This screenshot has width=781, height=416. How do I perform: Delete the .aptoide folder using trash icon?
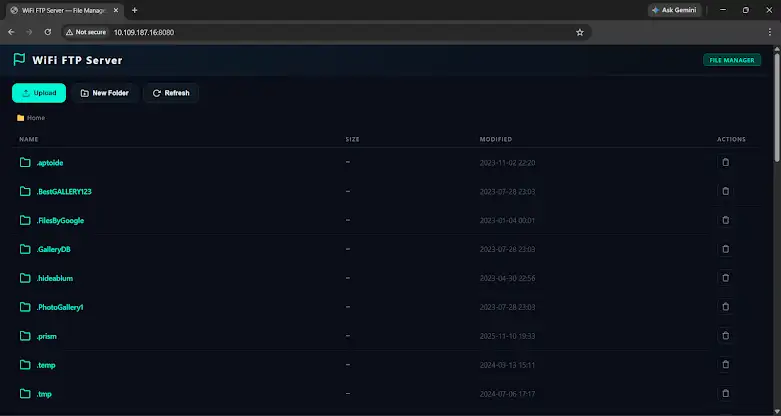point(725,162)
